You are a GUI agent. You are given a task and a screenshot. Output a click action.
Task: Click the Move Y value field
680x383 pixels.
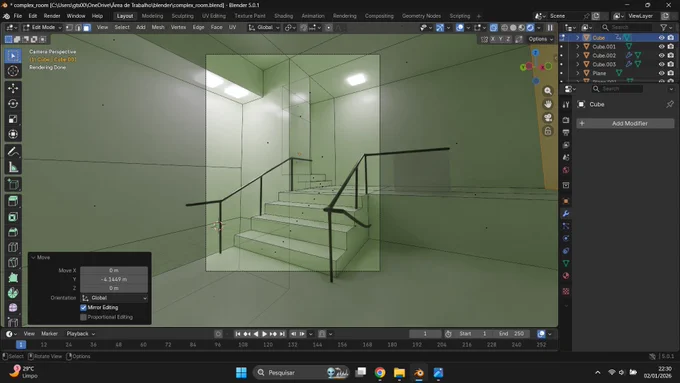tap(114, 279)
